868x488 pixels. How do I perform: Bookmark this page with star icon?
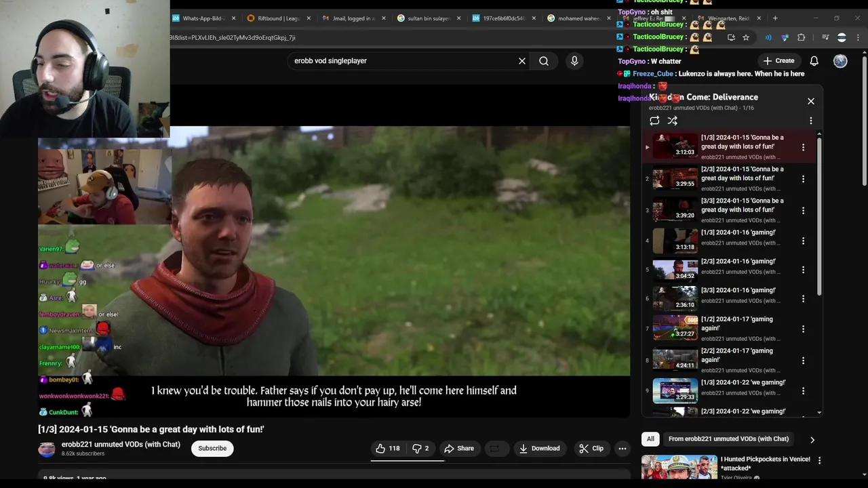tap(746, 37)
